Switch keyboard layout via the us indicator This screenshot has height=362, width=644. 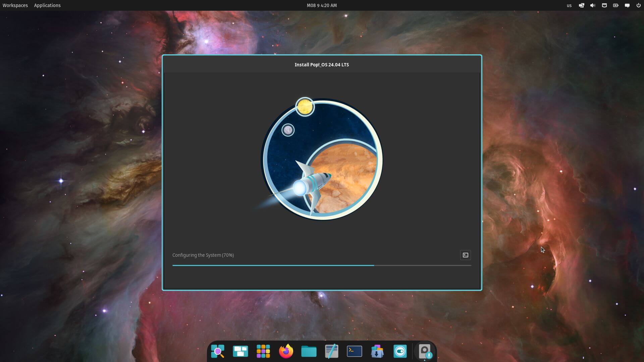point(569,5)
